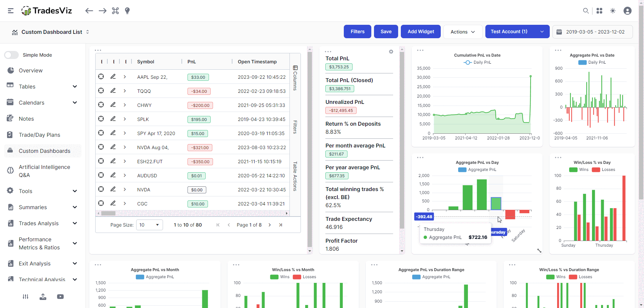Viewport: 644px width, 308px height.
Task: Toggle the light/dark theme sun icon
Action: (x=613, y=11)
